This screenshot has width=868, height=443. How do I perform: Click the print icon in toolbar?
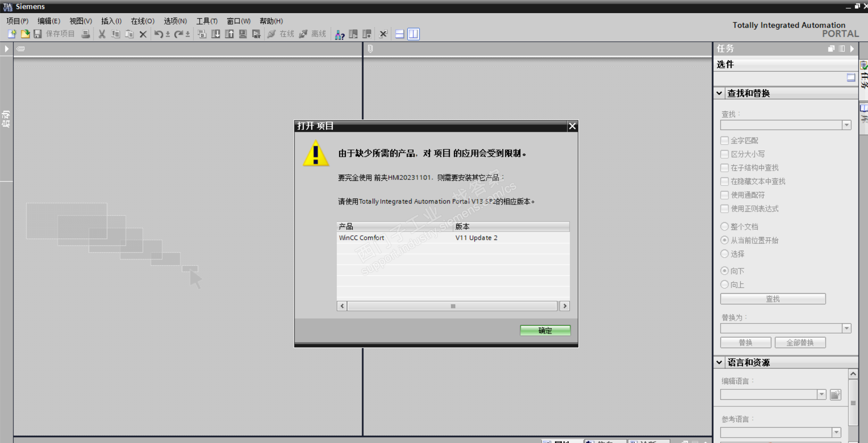pyautogui.click(x=85, y=34)
